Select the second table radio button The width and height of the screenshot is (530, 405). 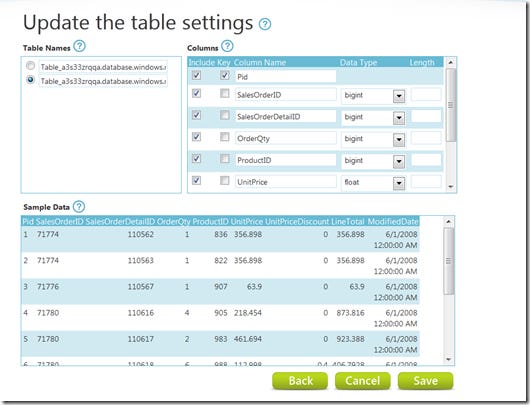point(30,80)
